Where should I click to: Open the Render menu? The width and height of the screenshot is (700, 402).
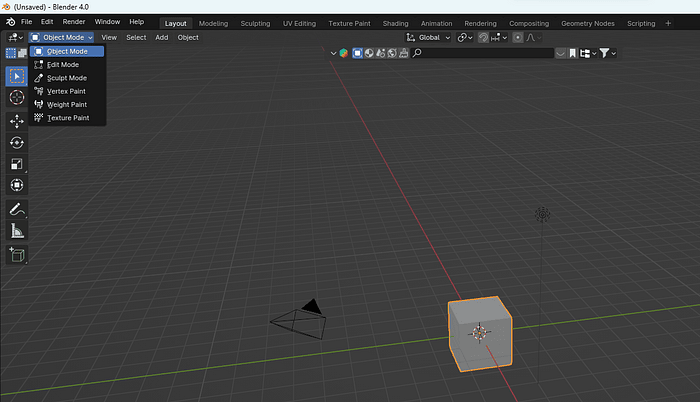click(74, 22)
